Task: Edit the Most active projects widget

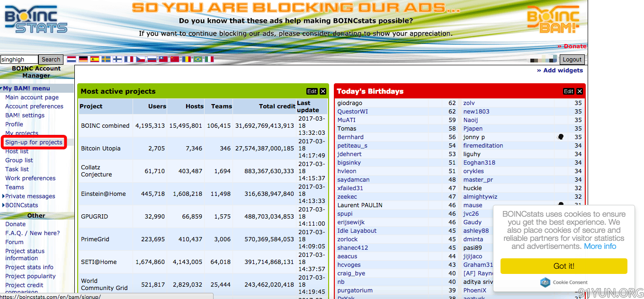Action: coord(312,91)
